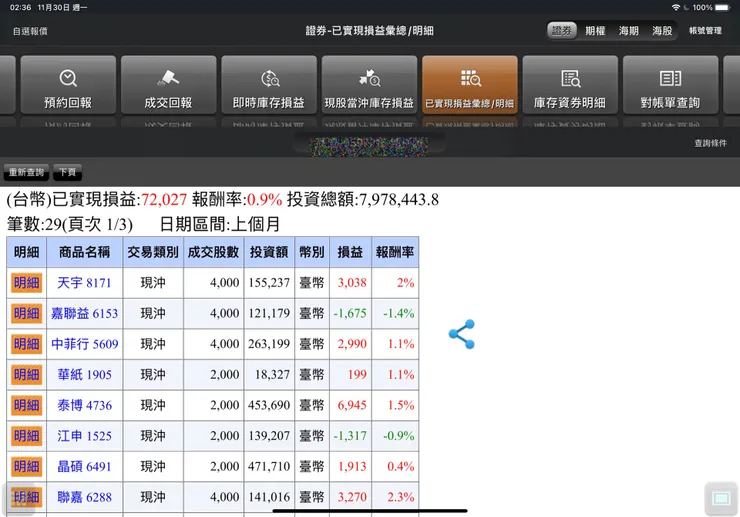
Task: Switch to 海期 segment
Action: pos(629,31)
